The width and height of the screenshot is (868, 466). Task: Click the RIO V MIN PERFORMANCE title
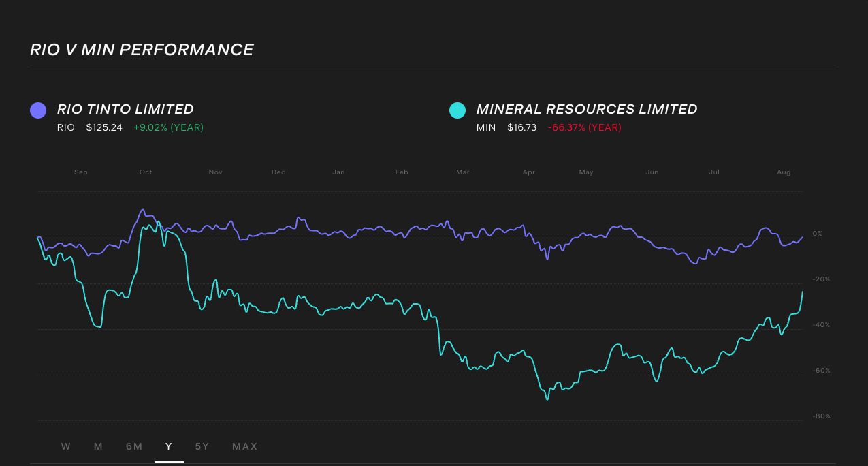click(142, 49)
